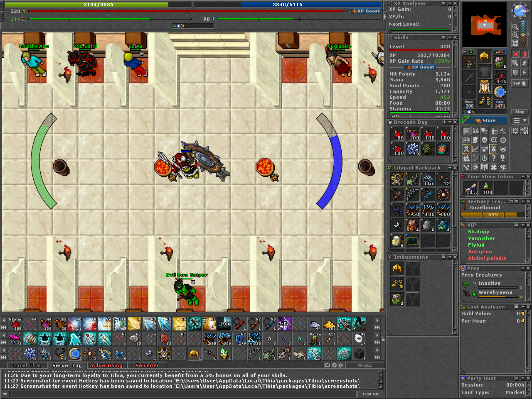
Task: Click the golden boots in the equipment slots
Action: point(484,100)
